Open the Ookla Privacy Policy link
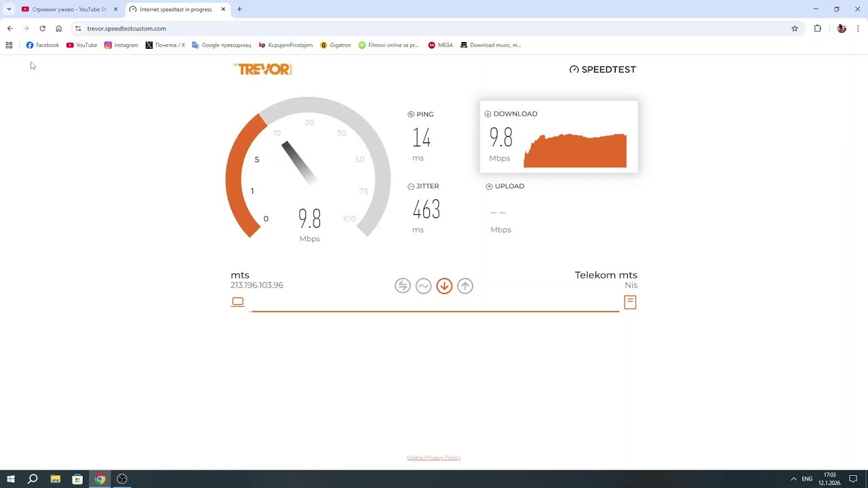 coord(434,458)
